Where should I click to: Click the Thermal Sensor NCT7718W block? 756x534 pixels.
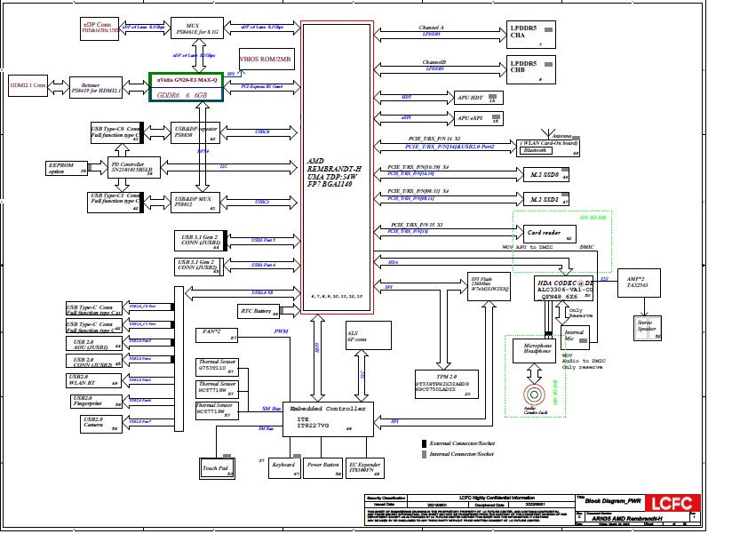click(x=217, y=389)
